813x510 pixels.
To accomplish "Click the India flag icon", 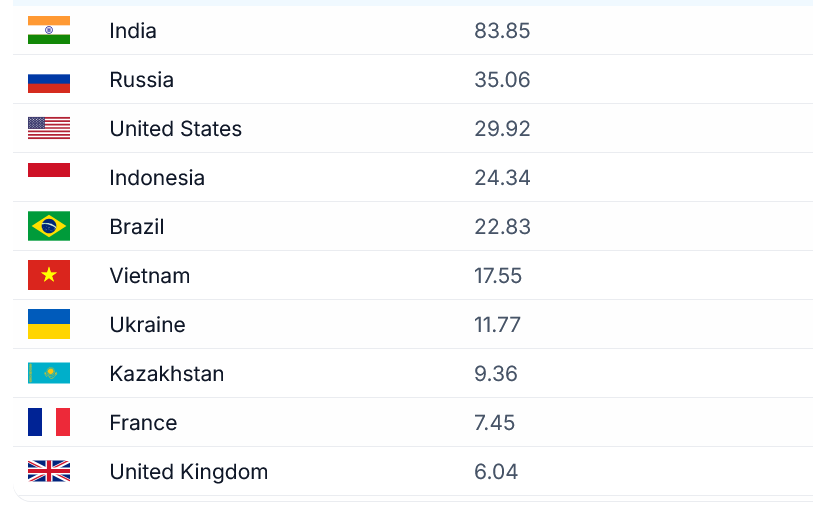I will click(x=49, y=31).
